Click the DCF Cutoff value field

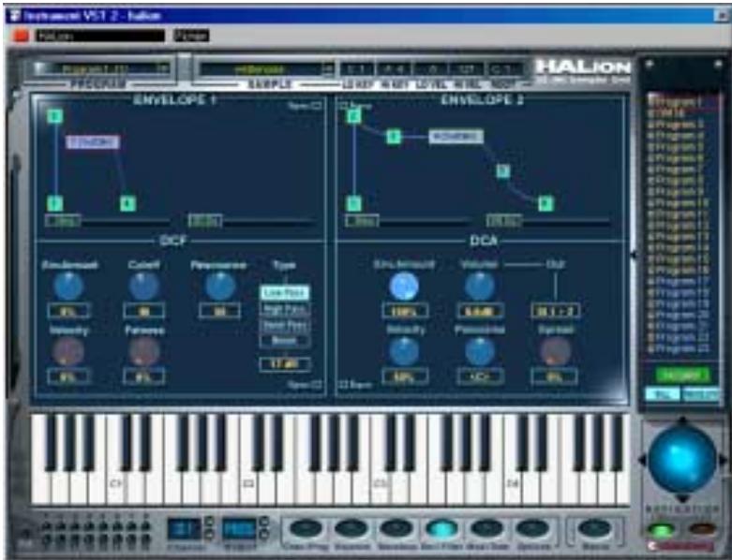(x=143, y=311)
